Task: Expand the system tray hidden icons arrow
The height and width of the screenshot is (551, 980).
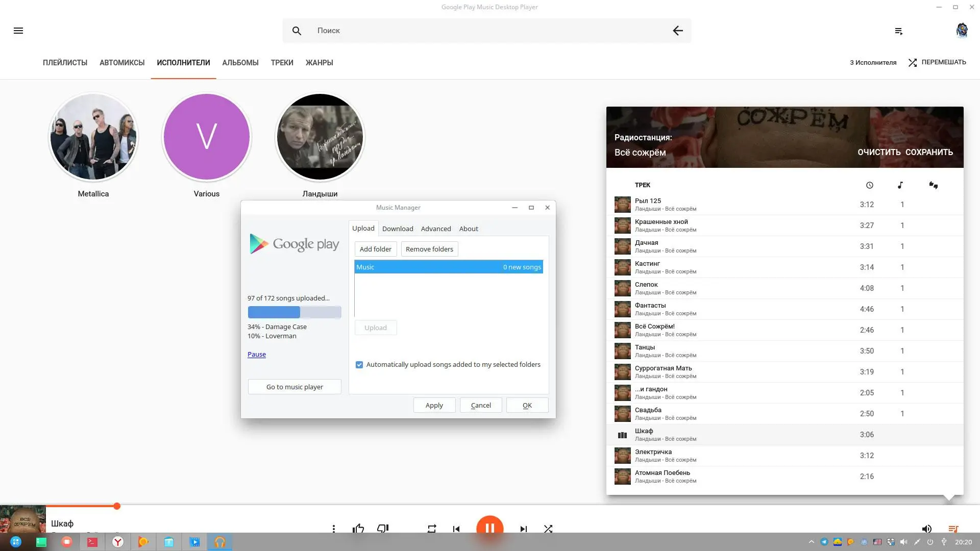Action: click(811, 542)
